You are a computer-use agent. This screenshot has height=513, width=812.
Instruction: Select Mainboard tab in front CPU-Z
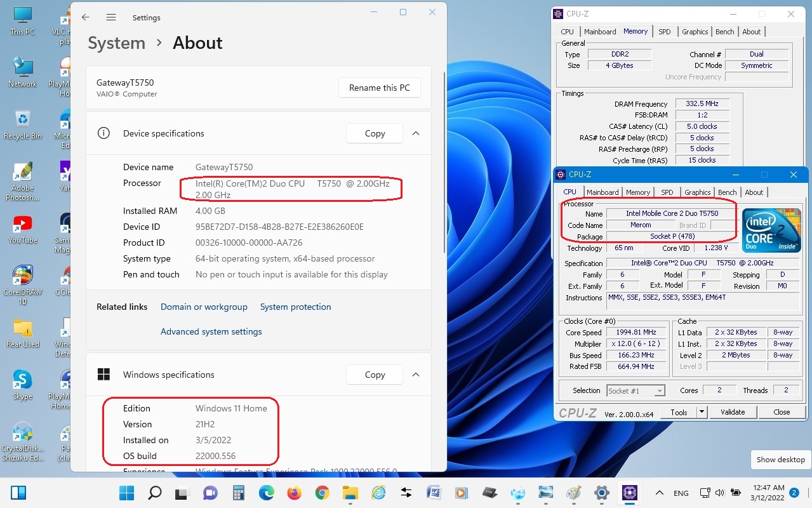[x=602, y=192]
